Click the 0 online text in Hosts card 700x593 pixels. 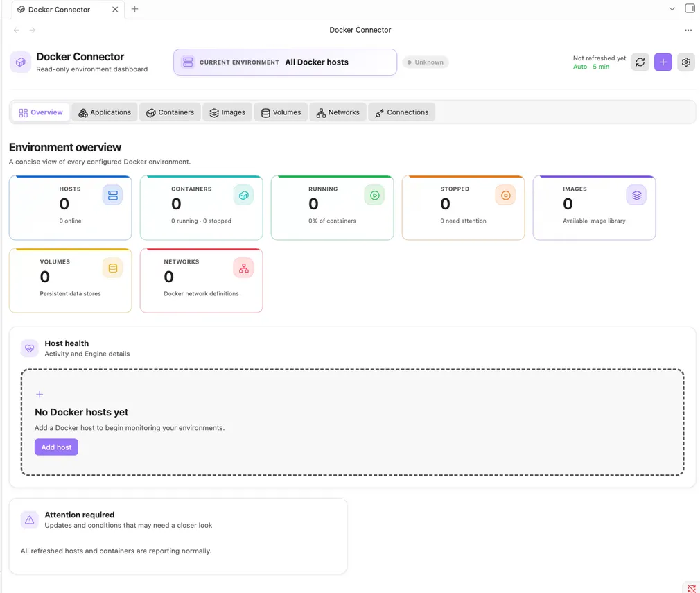pyautogui.click(x=70, y=221)
